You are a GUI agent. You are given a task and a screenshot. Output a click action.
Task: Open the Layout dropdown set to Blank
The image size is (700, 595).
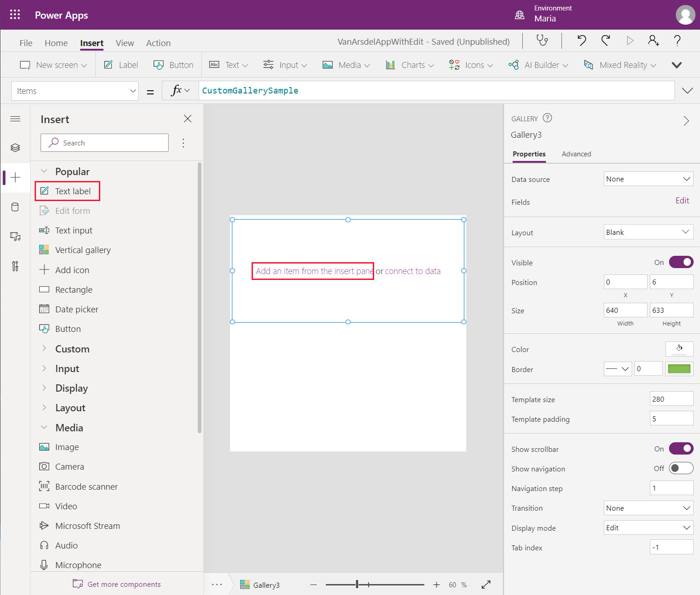pos(649,232)
